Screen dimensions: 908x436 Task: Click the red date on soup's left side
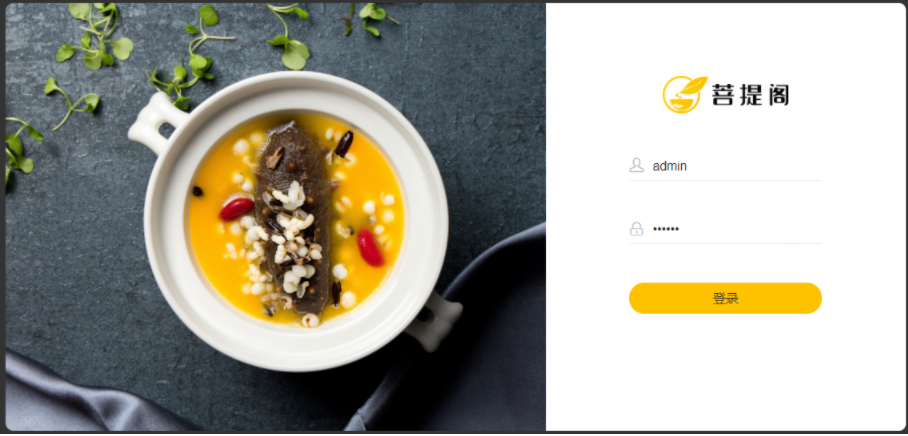pos(236,209)
